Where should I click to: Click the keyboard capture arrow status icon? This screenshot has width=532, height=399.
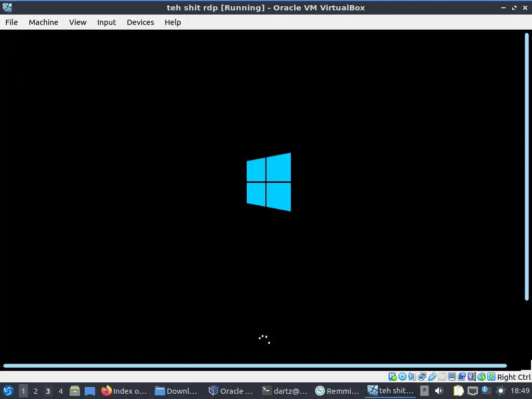tap(491, 377)
